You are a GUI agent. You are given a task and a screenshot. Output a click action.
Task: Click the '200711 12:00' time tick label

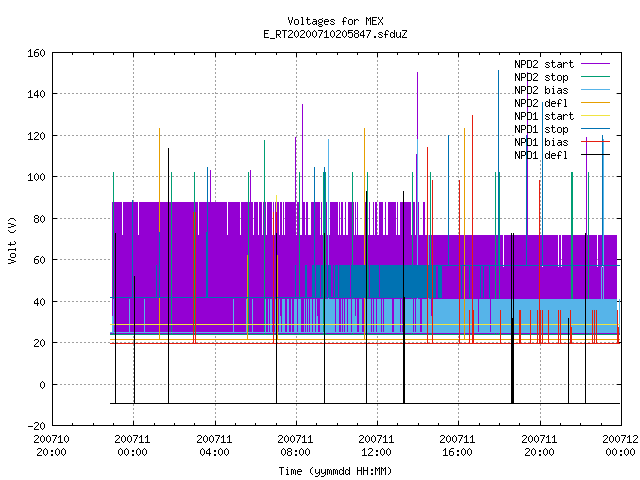coord(376,445)
